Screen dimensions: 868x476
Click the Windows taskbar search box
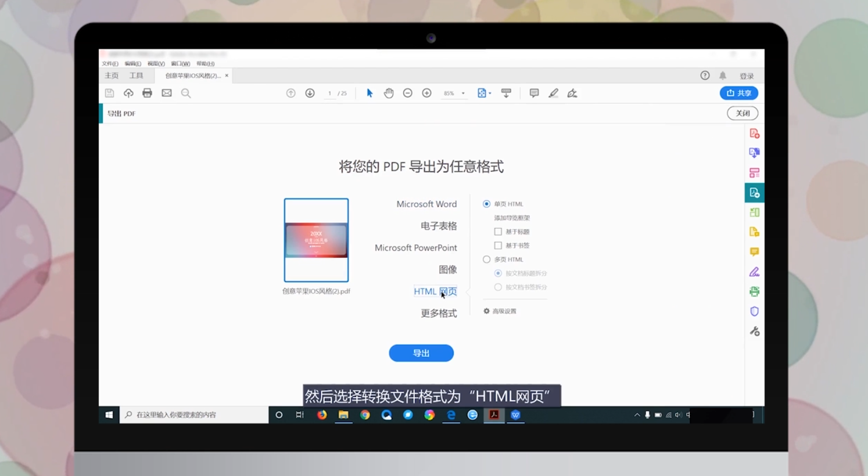point(194,414)
